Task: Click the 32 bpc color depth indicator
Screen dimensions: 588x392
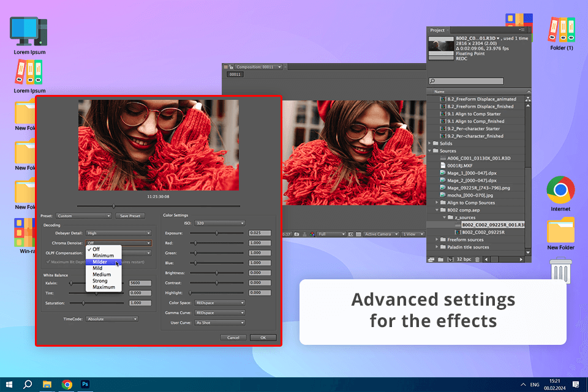Action: coord(464,259)
